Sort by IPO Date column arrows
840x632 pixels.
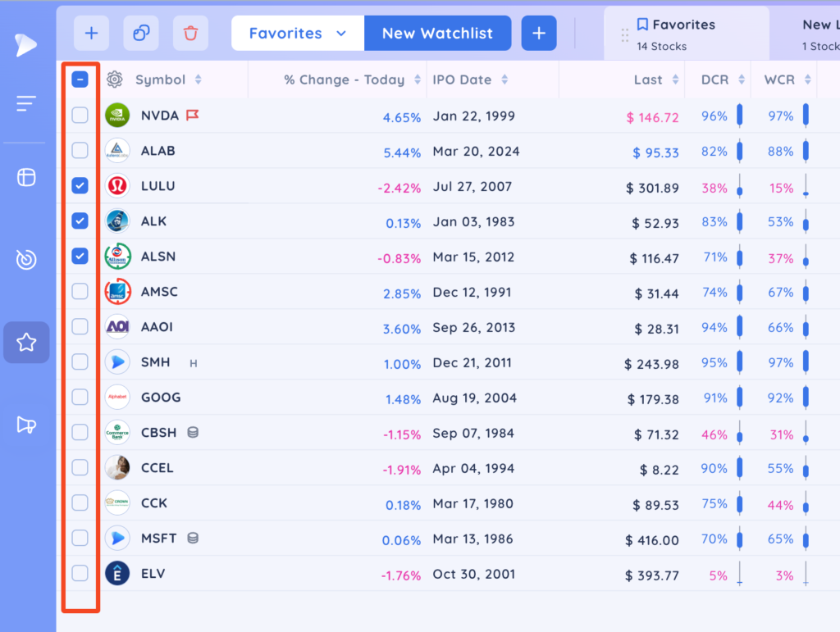504,80
